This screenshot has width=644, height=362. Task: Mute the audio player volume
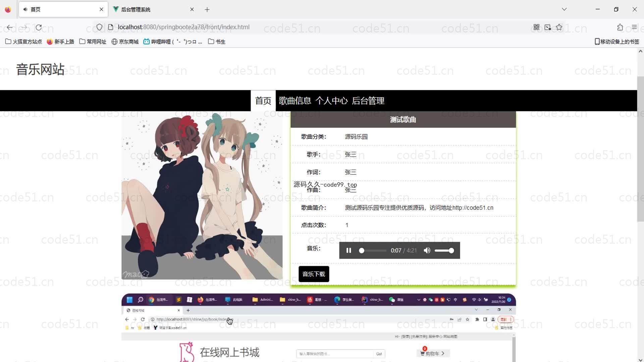(x=427, y=250)
